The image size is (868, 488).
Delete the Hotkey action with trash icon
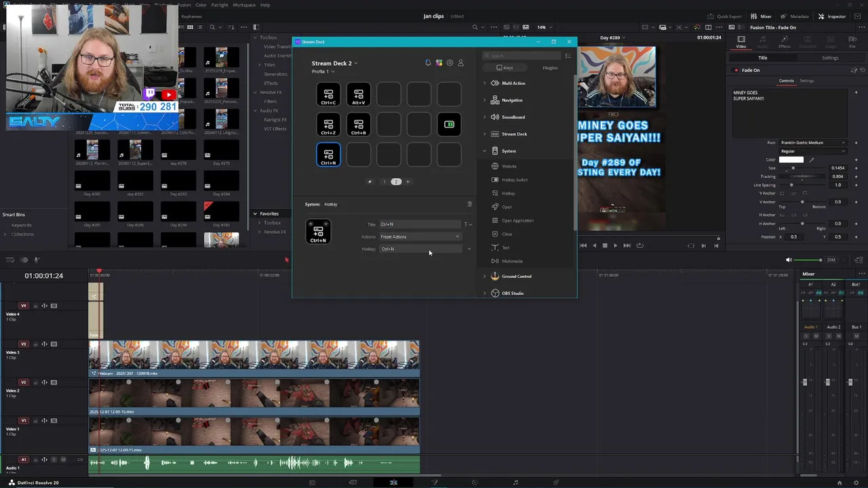(x=469, y=204)
